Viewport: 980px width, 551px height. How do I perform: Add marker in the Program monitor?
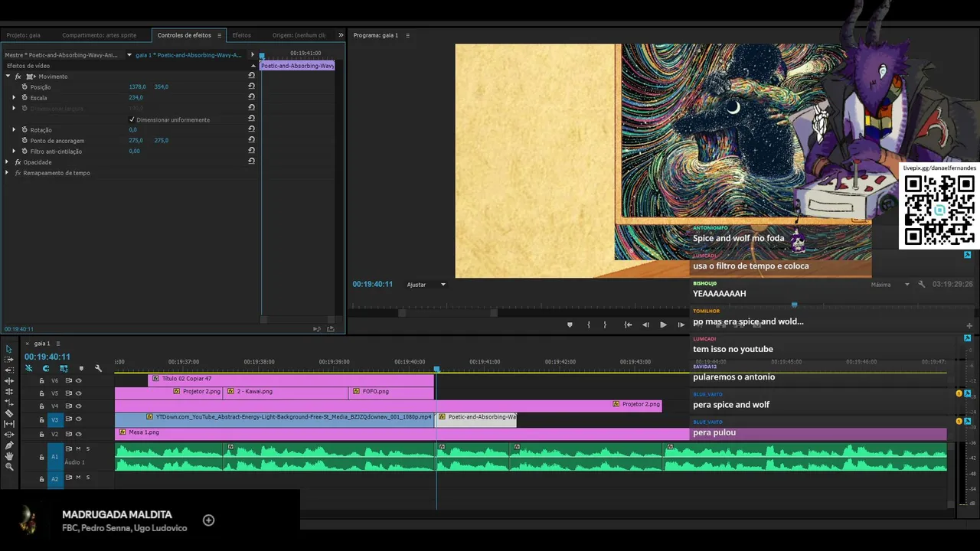[x=570, y=324]
